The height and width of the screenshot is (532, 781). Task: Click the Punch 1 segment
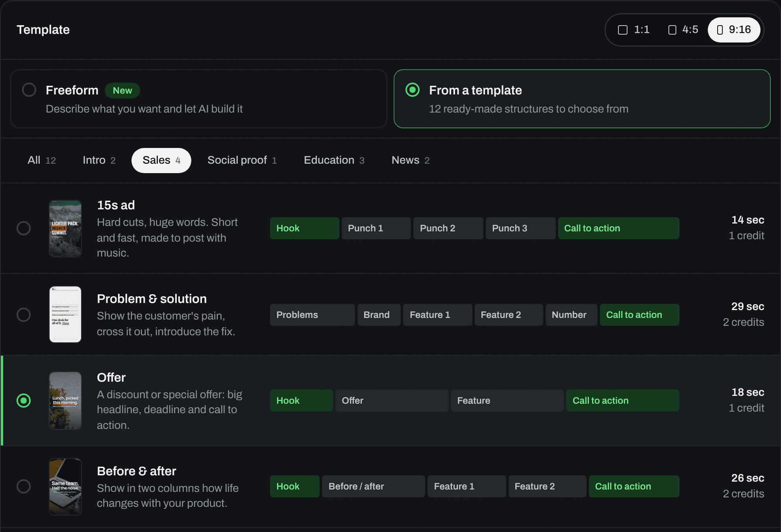click(x=376, y=228)
